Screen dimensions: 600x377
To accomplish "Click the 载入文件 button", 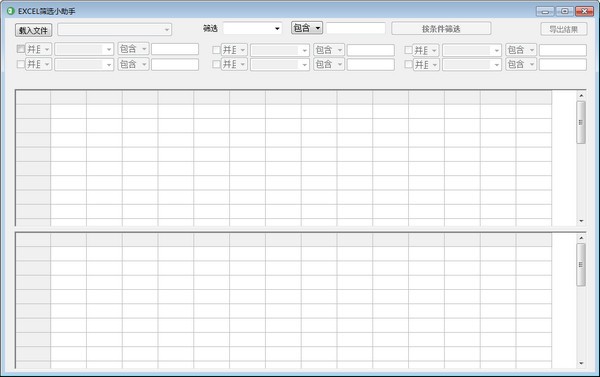I will coord(34,30).
